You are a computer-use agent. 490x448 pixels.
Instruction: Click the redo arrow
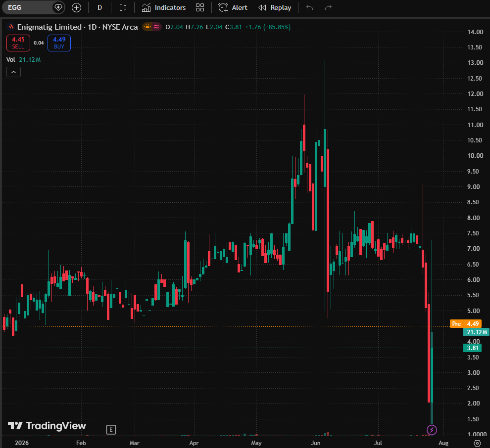pos(328,7)
